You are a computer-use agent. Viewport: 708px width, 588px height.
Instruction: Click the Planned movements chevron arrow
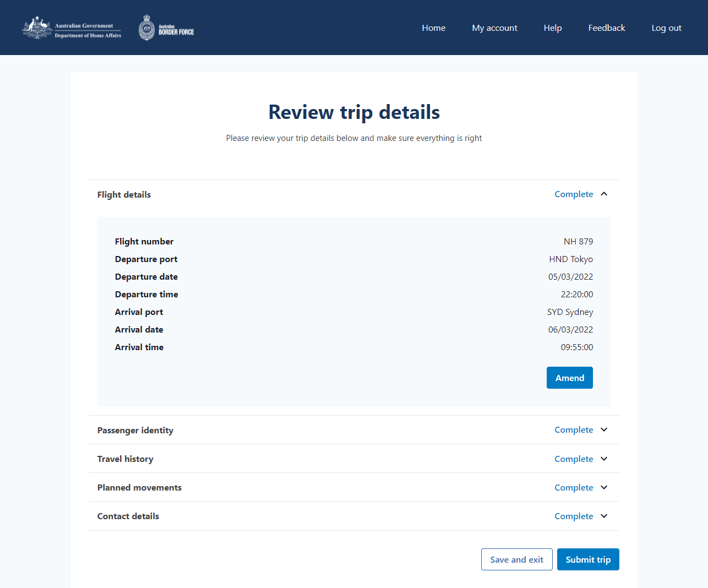click(x=604, y=487)
